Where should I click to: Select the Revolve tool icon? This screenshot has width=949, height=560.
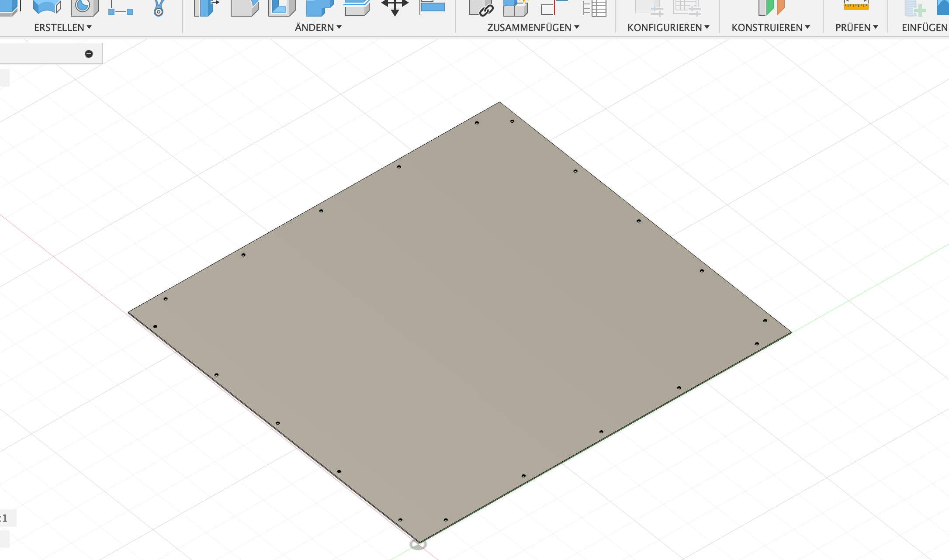click(x=47, y=7)
